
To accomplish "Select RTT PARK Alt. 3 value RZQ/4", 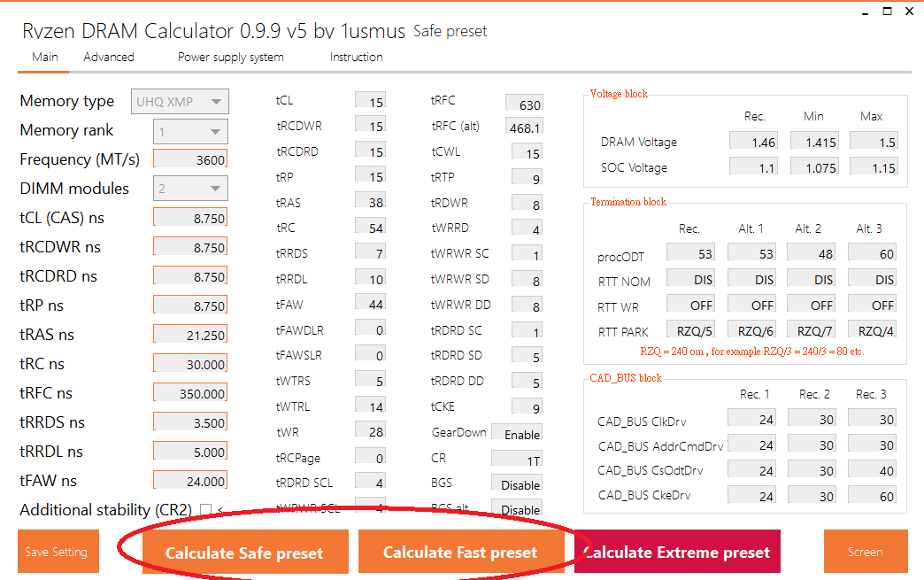I will [873, 330].
